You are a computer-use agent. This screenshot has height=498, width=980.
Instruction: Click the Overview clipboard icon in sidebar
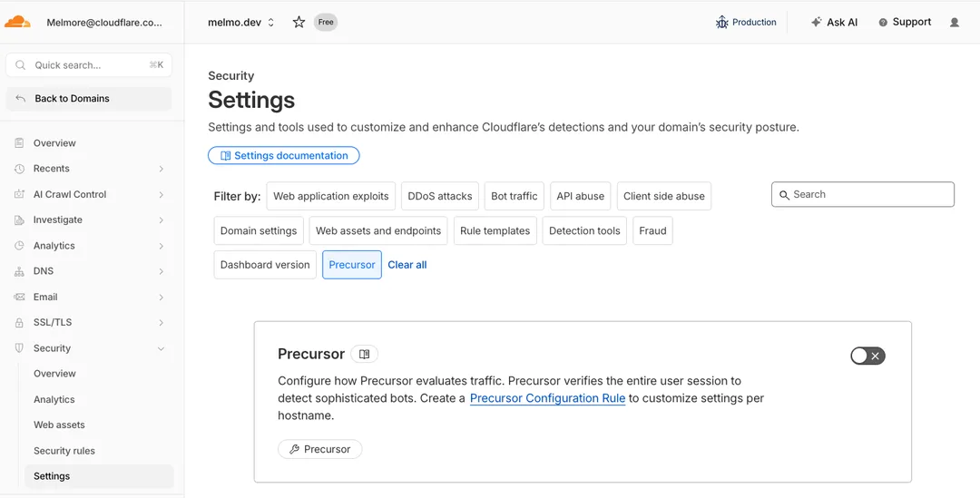[19, 143]
